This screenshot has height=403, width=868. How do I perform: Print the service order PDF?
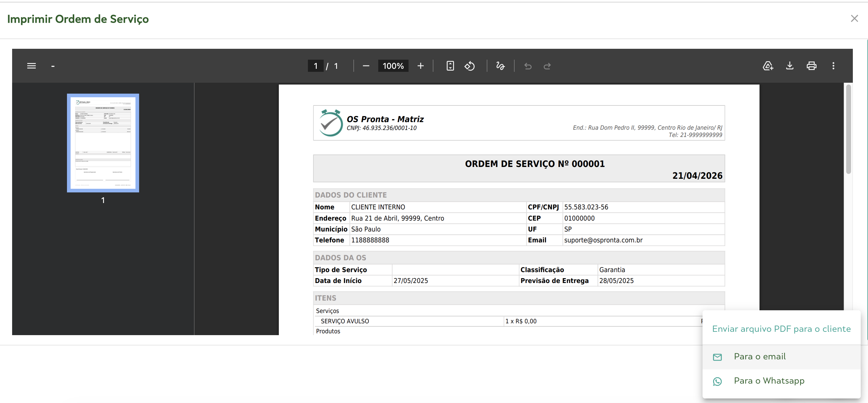(x=811, y=66)
